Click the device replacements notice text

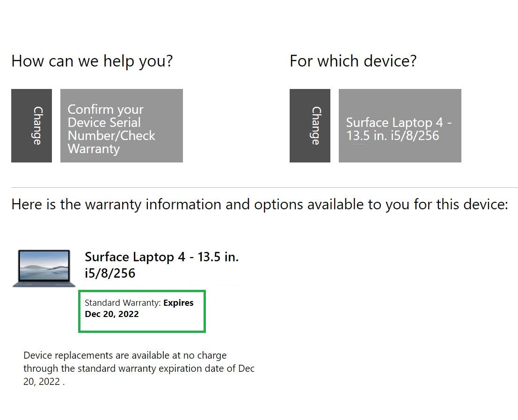point(139,368)
